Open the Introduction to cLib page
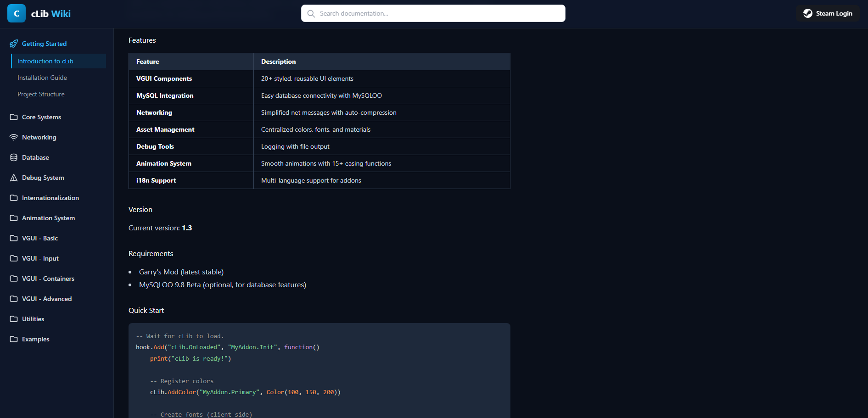This screenshot has width=868, height=418. 58,61
